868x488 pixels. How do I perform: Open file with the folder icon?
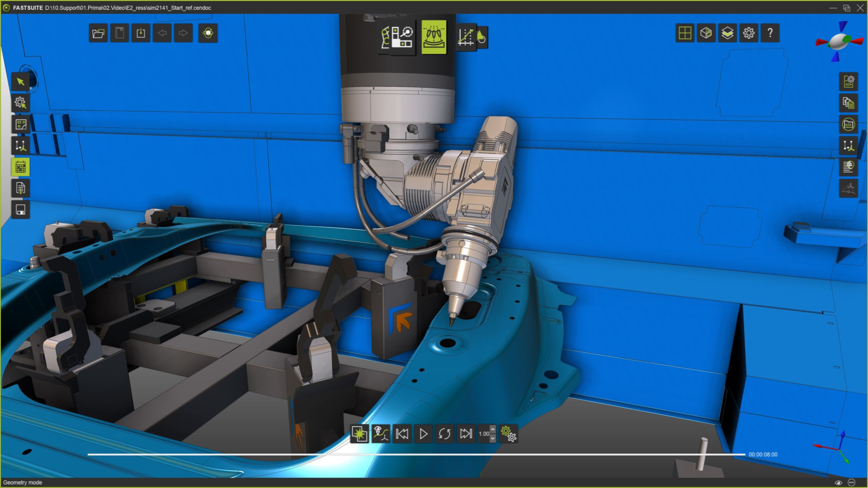pos(98,33)
